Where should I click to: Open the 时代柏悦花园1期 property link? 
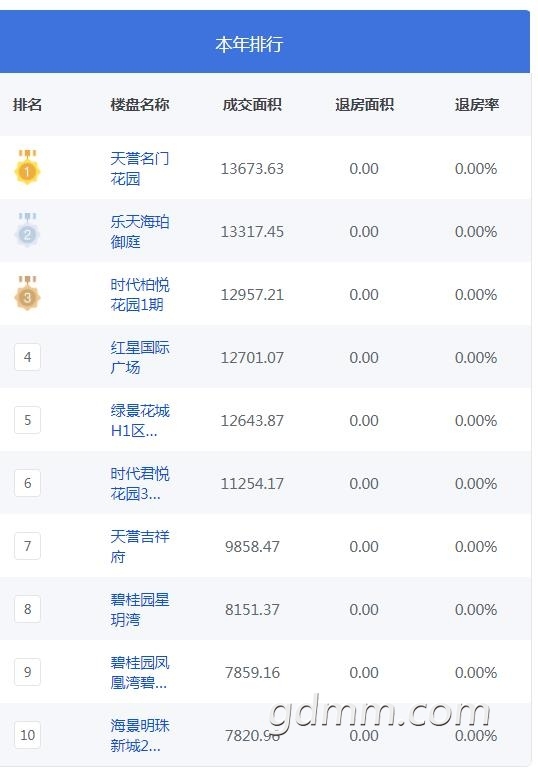(x=140, y=295)
